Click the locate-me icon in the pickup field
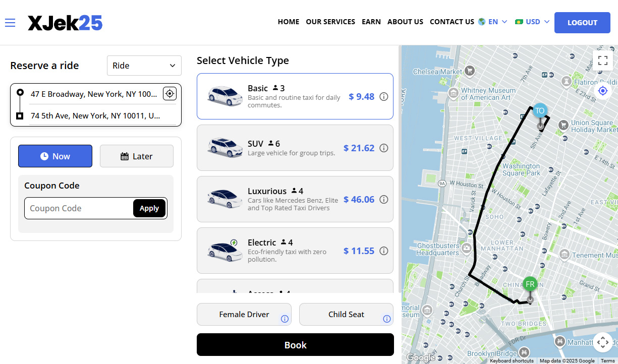This screenshot has height=364, width=618. (x=170, y=94)
